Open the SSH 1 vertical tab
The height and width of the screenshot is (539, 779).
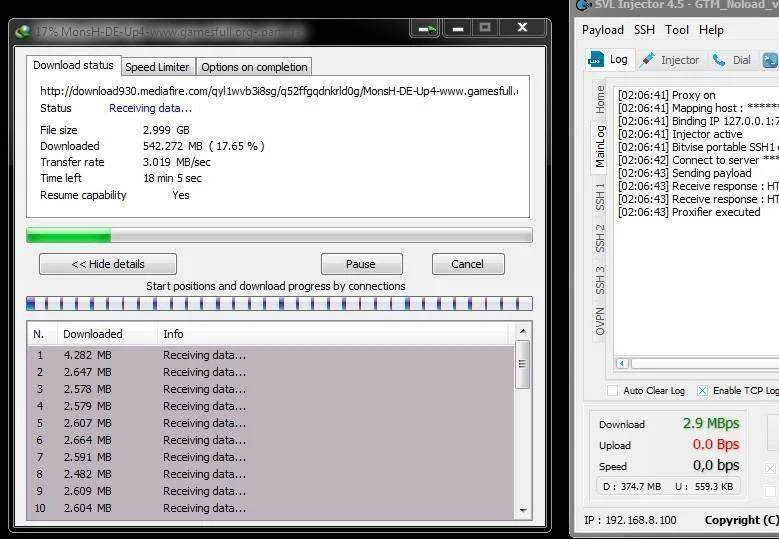click(x=601, y=197)
